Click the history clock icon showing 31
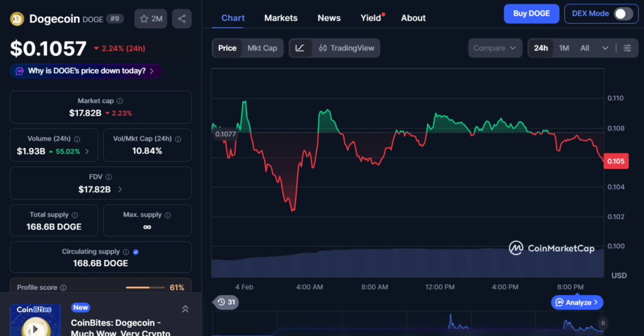Screen dimensions: 644x336 click(x=226, y=302)
